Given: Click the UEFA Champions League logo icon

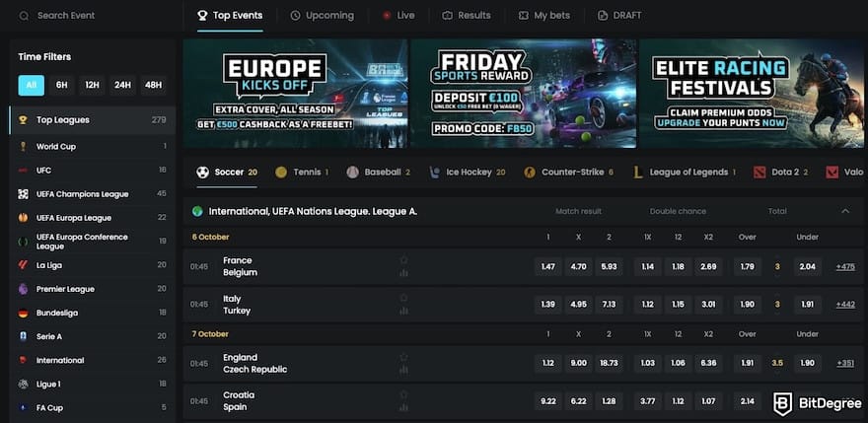Looking at the screenshot, I should click(24, 194).
